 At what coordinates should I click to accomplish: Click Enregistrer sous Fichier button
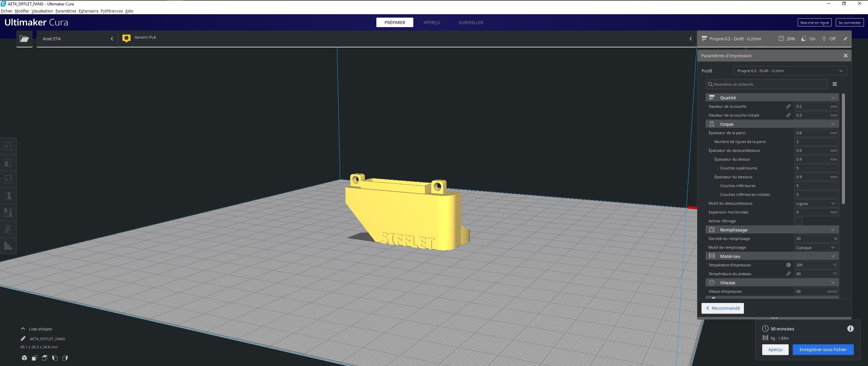click(x=823, y=350)
